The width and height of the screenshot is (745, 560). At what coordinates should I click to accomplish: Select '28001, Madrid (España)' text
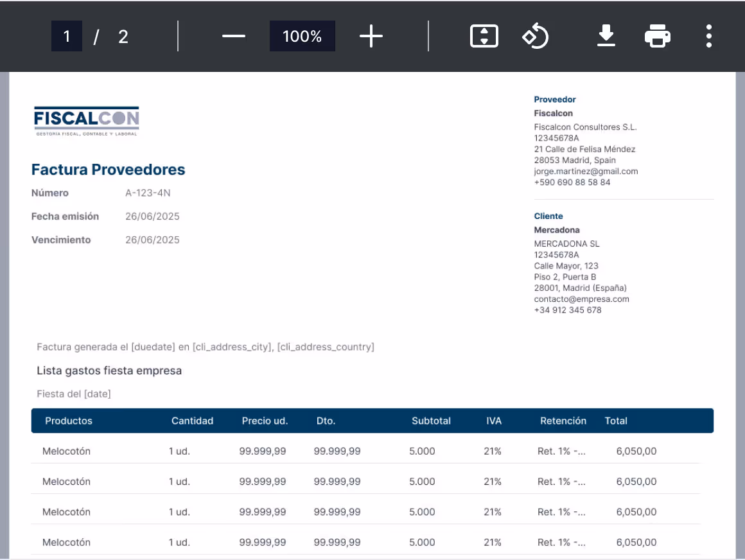[580, 288]
